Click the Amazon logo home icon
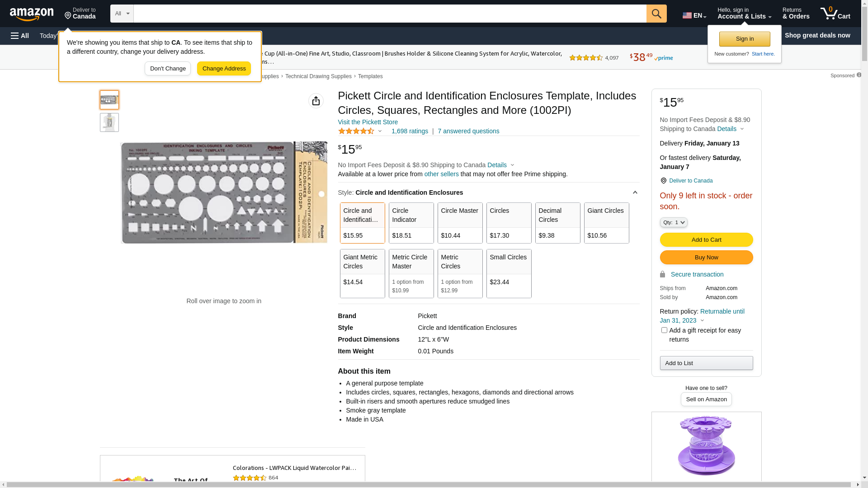Screen dimensions: 868x488 (32, 14)
